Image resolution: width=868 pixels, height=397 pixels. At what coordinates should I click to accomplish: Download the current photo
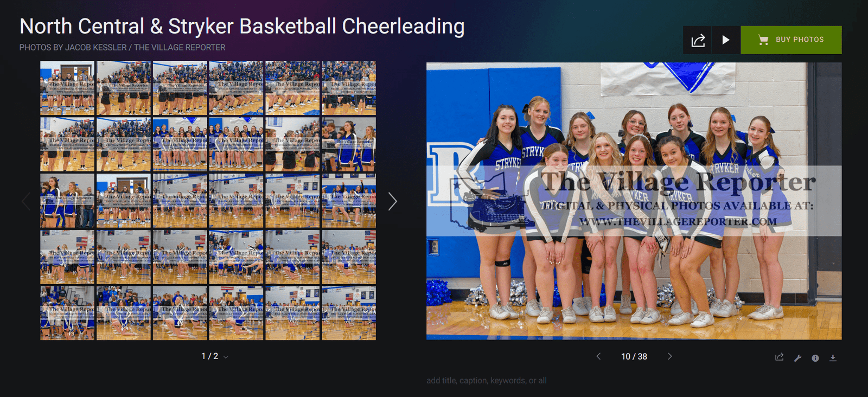coord(833,358)
